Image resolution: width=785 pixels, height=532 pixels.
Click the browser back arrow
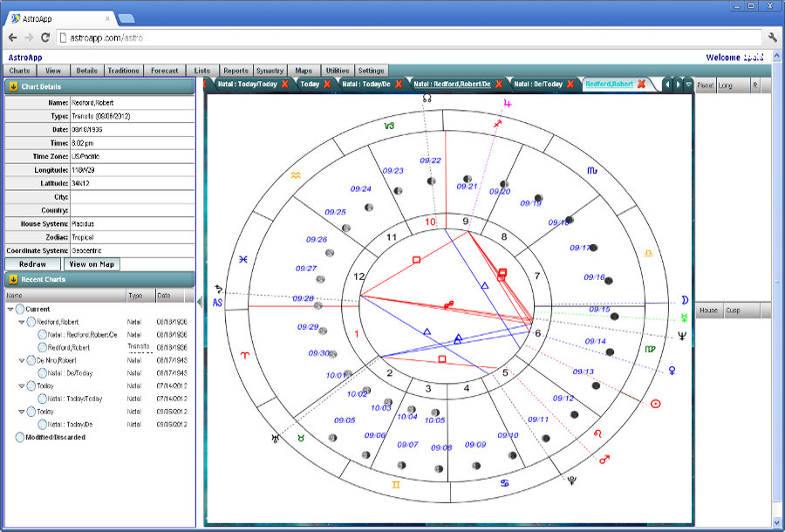click(x=13, y=38)
